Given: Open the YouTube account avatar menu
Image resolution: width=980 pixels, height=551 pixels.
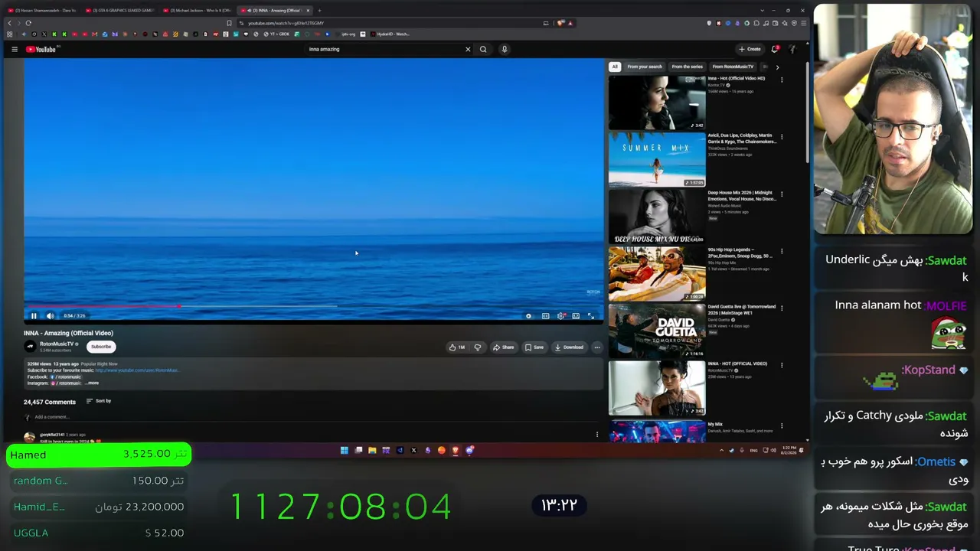Looking at the screenshot, I should point(792,49).
